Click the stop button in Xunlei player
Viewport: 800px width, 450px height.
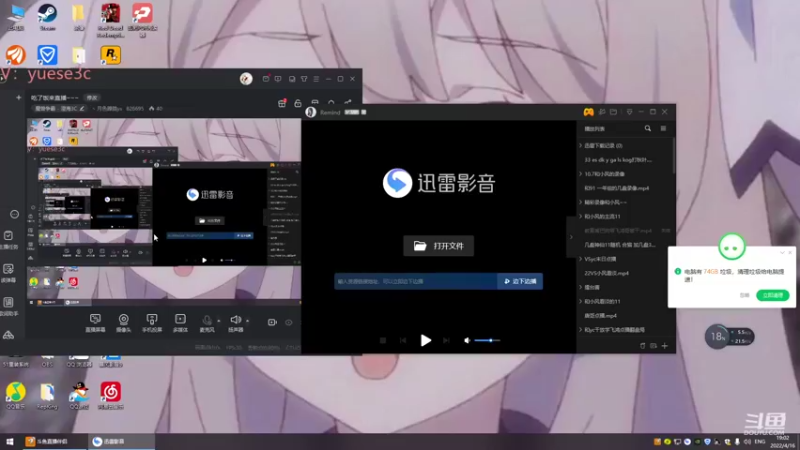coord(383,340)
